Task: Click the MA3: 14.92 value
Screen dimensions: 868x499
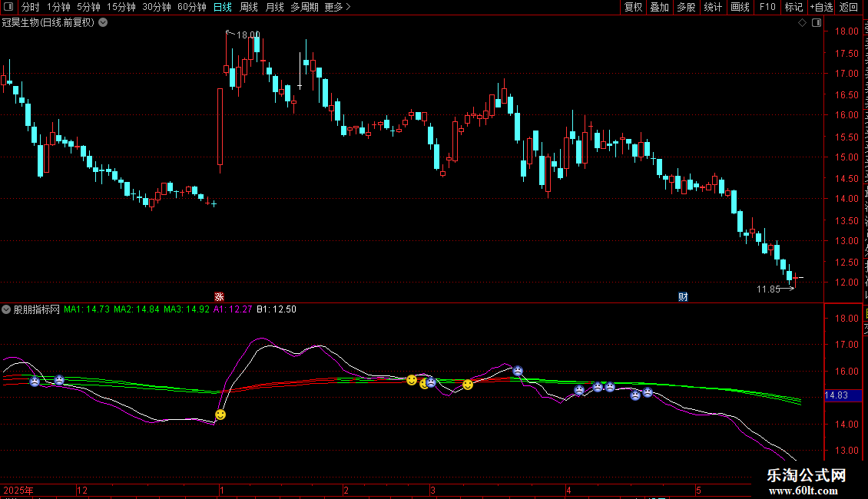Action: pyautogui.click(x=187, y=309)
